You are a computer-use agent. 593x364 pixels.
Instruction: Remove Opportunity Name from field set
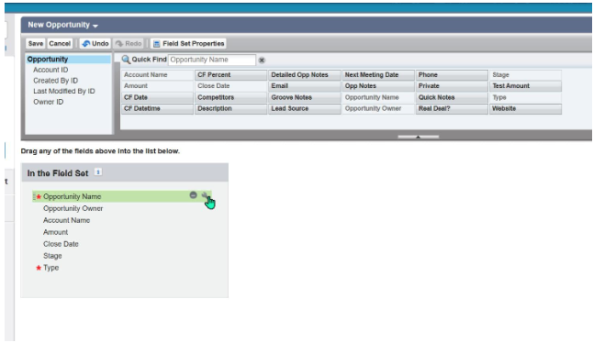pyautogui.click(x=194, y=195)
